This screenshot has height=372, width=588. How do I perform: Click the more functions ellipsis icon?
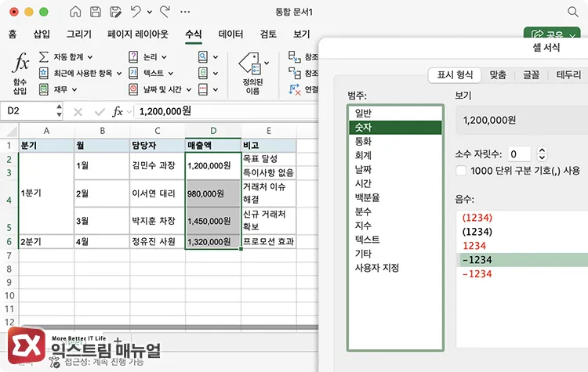[203, 89]
